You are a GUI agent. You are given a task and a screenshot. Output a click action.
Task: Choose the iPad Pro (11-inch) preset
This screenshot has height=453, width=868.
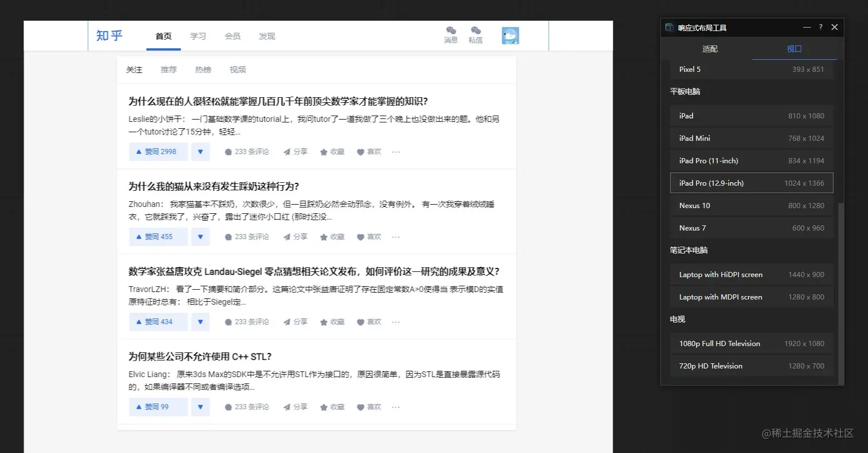752,160
